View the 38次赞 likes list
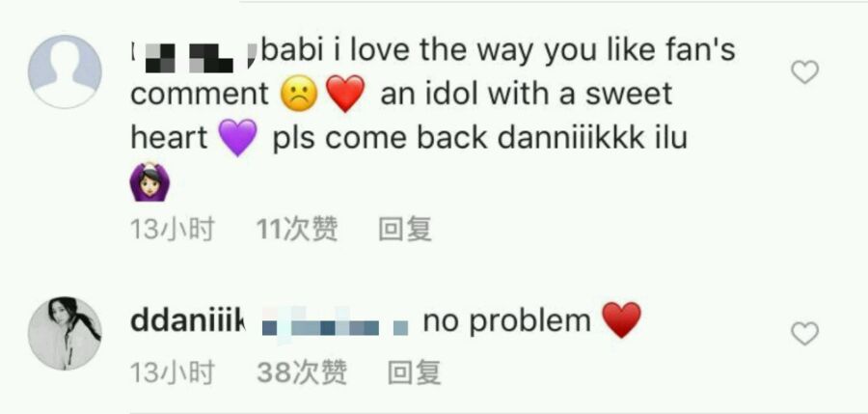Screen dimensions: 868x414 point(302,373)
